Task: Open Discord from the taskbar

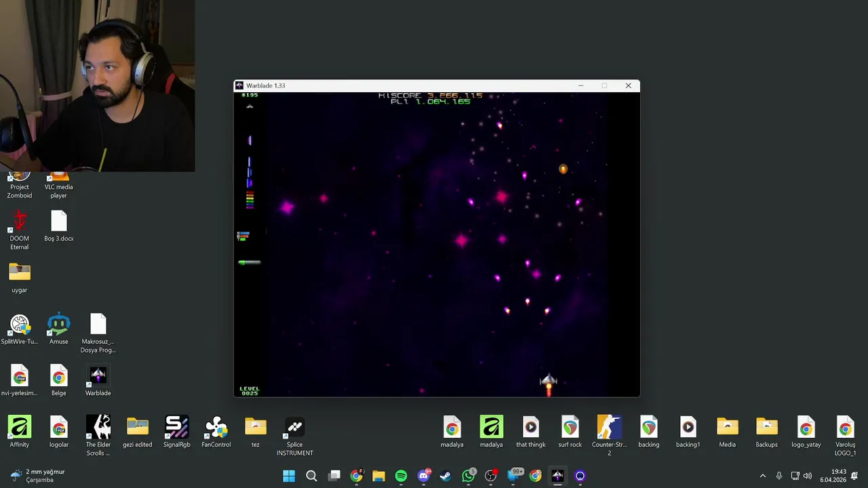Action: 424,476
